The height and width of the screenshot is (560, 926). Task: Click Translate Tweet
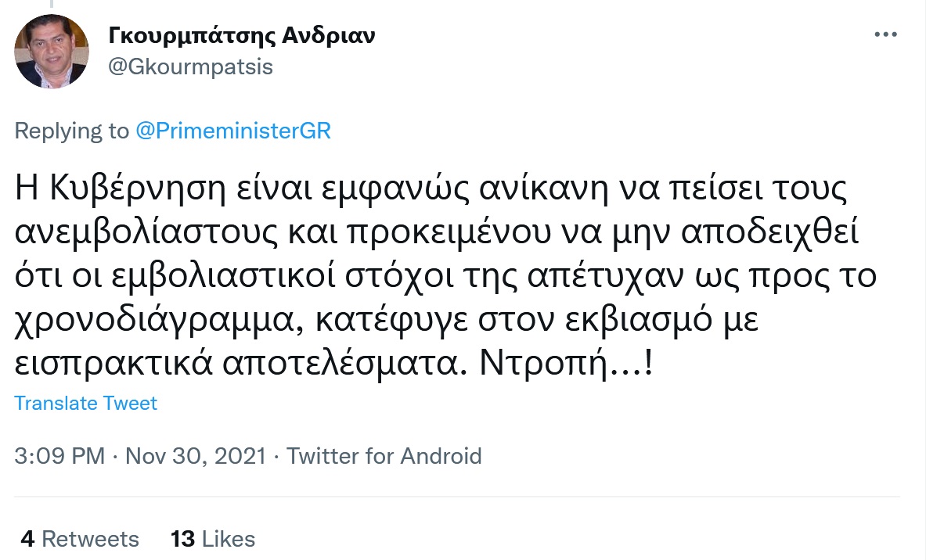coord(86,404)
